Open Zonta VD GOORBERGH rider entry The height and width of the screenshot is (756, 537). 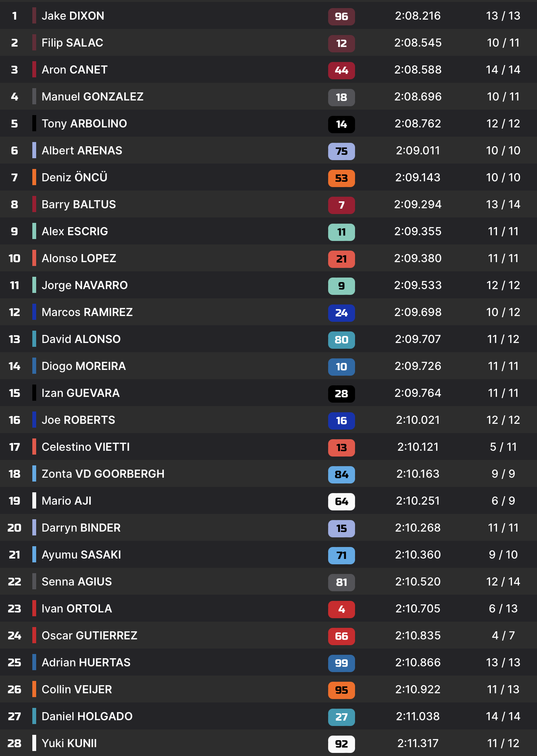pos(103,474)
